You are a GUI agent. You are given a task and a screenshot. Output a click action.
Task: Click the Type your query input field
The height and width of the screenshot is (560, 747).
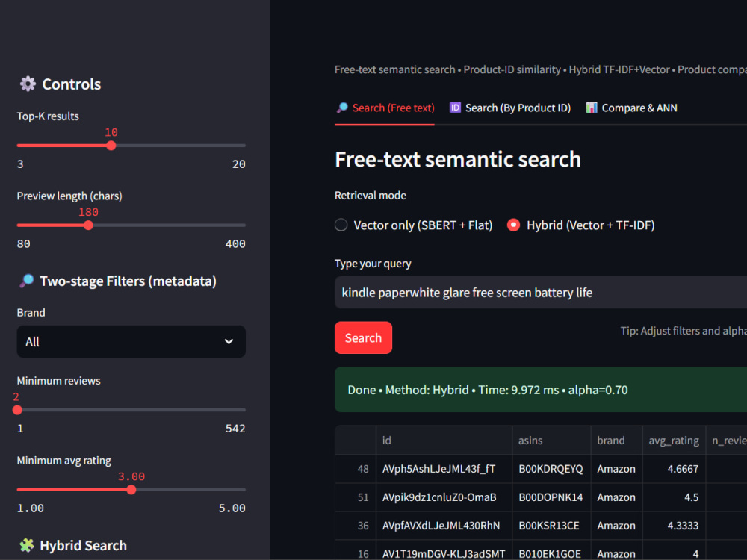[541, 293]
